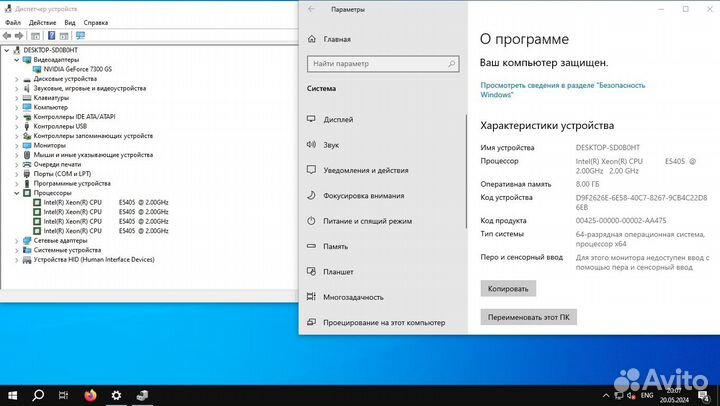This screenshot has height=406, width=720.
Task: Open the Вид menu in Device Manager
Action: point(70,23)
